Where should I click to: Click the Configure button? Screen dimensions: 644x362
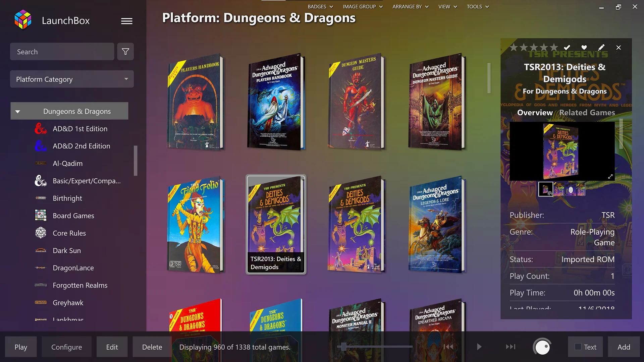(x=66, y=347)
